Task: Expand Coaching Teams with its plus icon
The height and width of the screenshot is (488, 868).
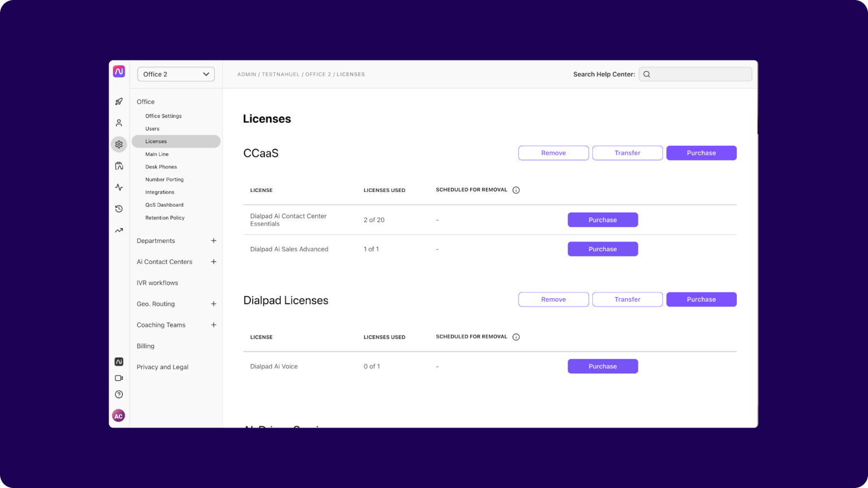Action: (214, 325)
